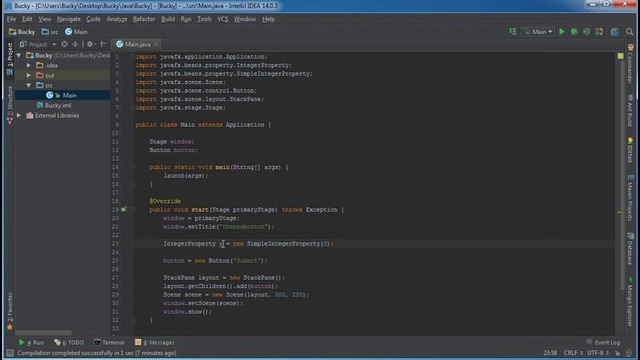This screenshot has height=360, width=640.
Task: Click the Search Everywhere magnifier icon
Action: point(629,32)
